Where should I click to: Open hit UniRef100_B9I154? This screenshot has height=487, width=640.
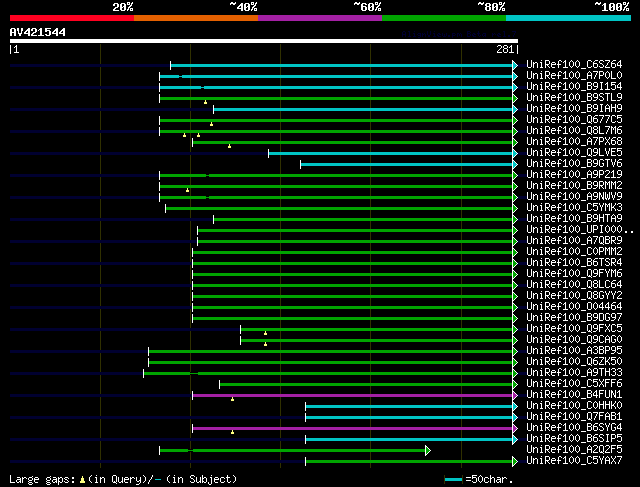[x=574, y=86]
